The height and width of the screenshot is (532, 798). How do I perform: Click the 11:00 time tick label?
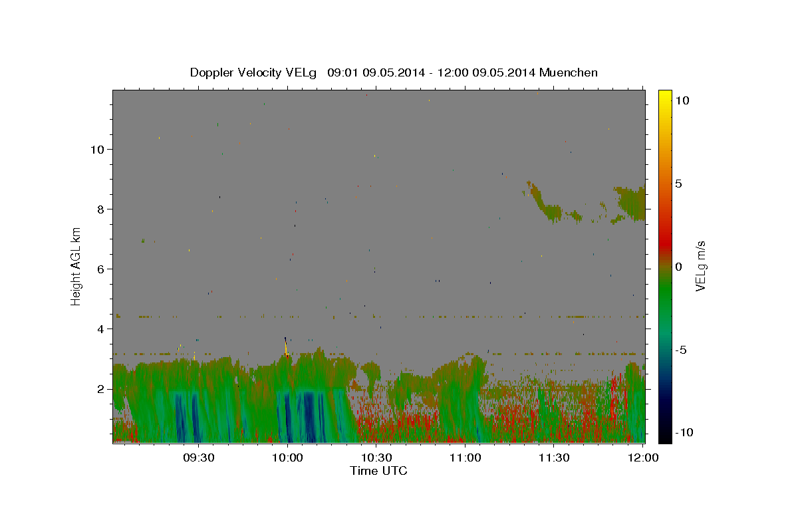[x=465, y=458]
